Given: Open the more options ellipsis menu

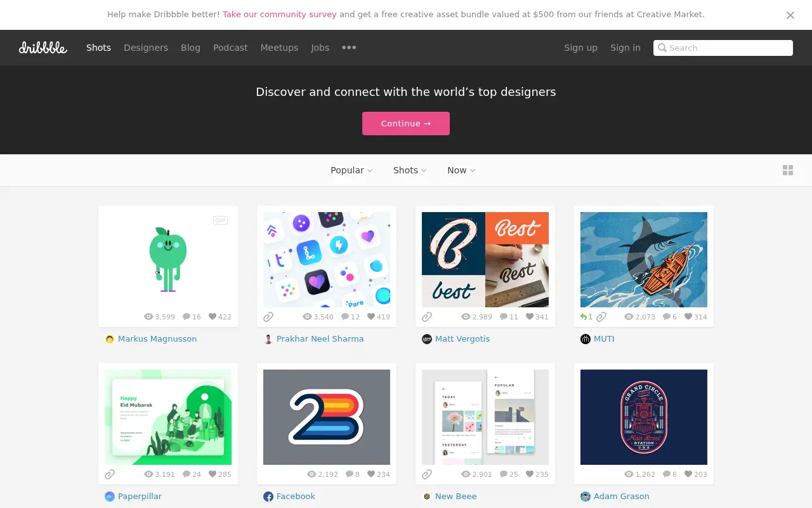Looking at the screenshot, I should click(349, 48).
